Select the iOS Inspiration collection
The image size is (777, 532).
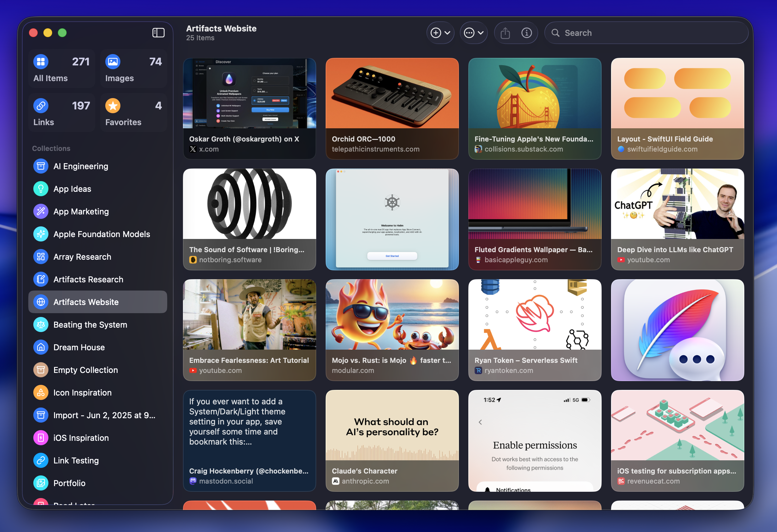coord(81,438)
